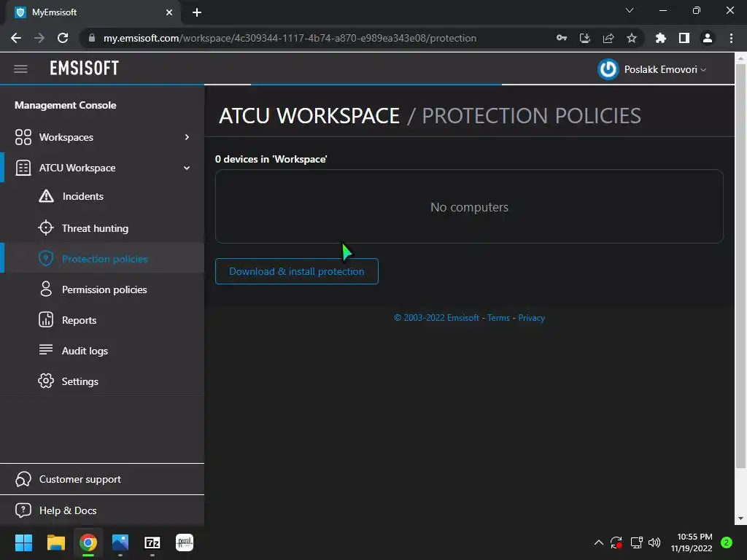Open the Terms link
The width and height of the screenshot is (747, 560).
(x=498, y=318)
